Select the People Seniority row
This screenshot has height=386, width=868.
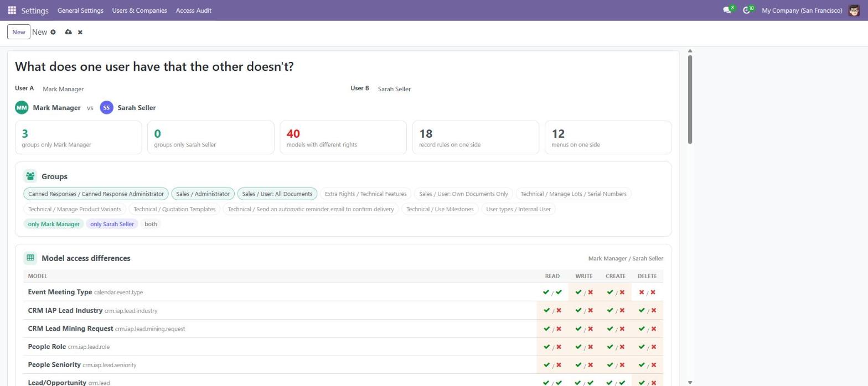click(343, 365)
